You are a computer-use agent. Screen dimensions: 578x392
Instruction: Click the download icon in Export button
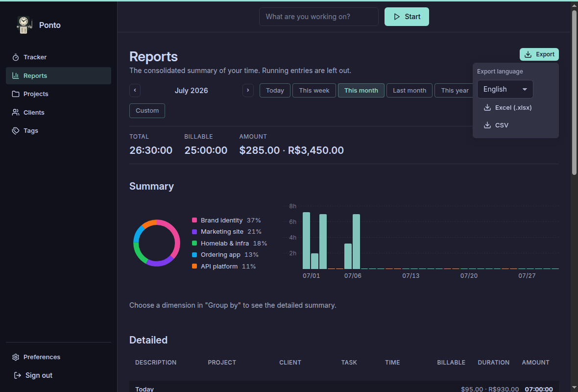(528, 54)
